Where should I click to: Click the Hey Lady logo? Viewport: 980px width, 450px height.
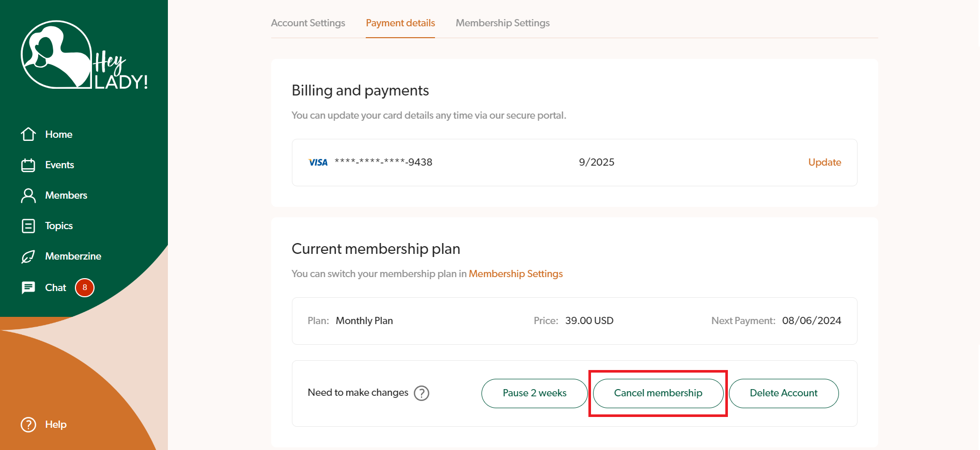(84, 55)
